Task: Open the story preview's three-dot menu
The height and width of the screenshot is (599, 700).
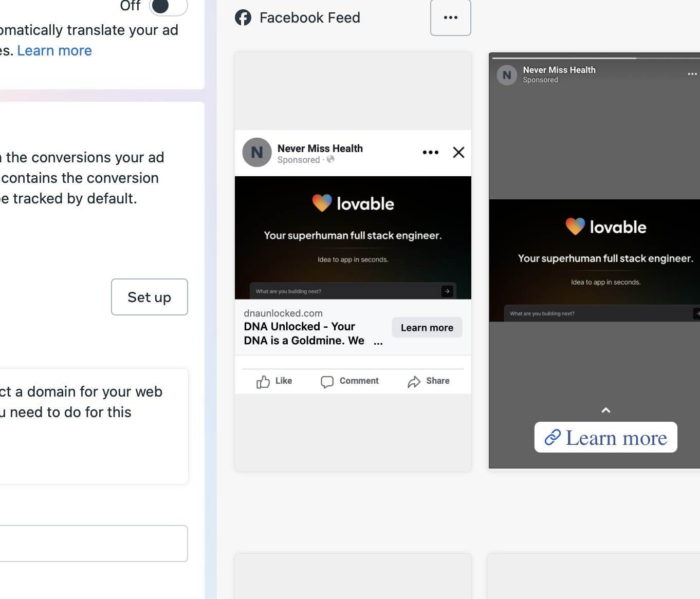Action: tap(692, 74)
